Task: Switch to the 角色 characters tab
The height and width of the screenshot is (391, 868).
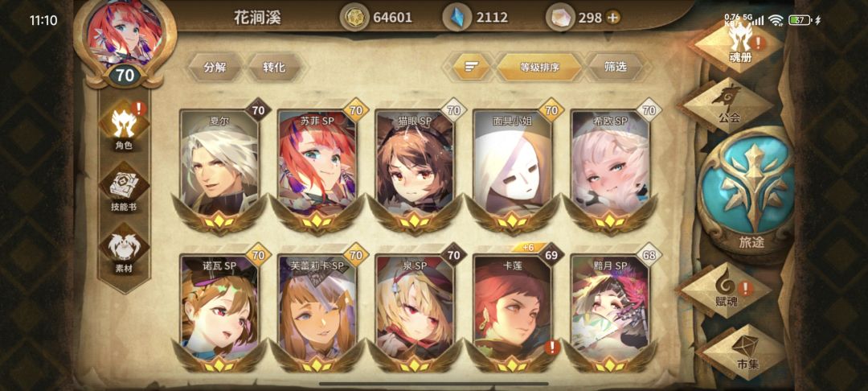Action: click(x=124, y=127)
